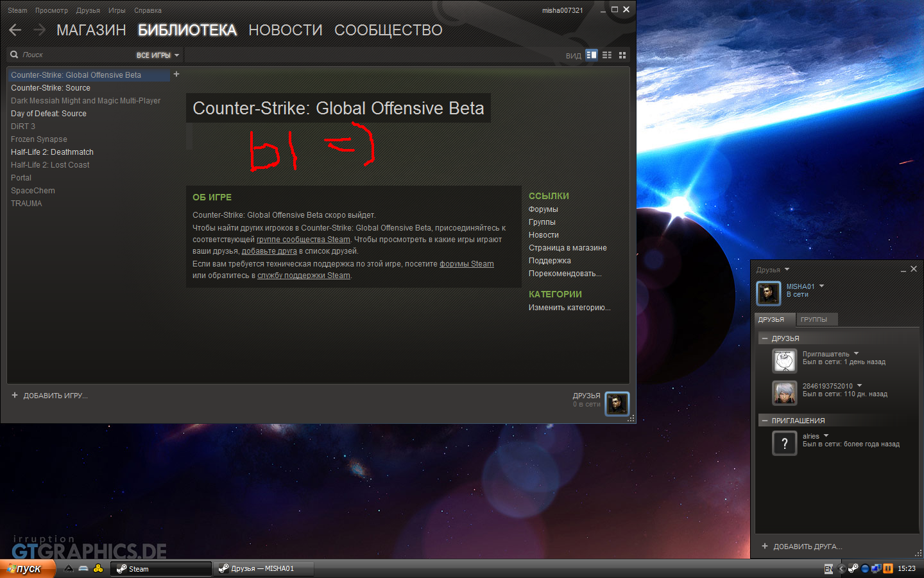The image size is (924, 578).
Task: Select Dark Messiah Might and Magic Multi-Player
Action: (x=86, y=101)
